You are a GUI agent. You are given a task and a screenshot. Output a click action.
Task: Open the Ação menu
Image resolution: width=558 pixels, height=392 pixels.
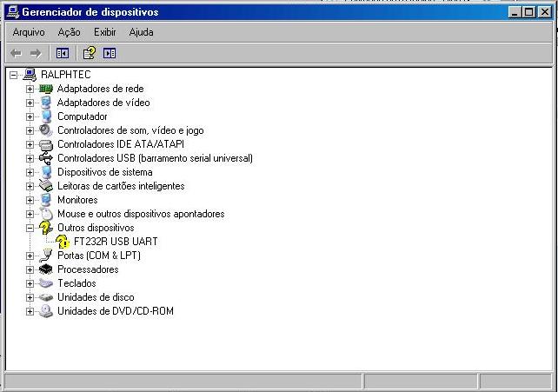pos(69,32)
